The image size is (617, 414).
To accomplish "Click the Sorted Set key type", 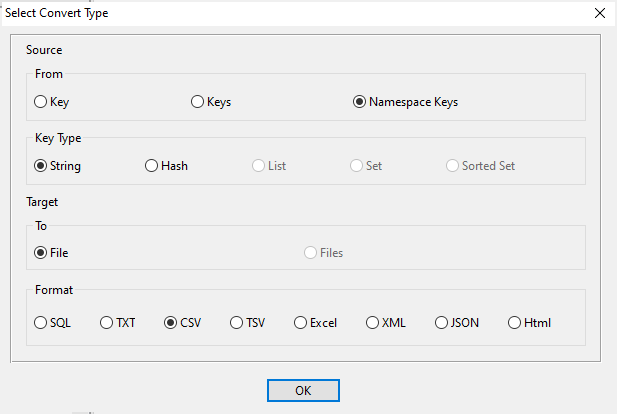I will (453, 165).
